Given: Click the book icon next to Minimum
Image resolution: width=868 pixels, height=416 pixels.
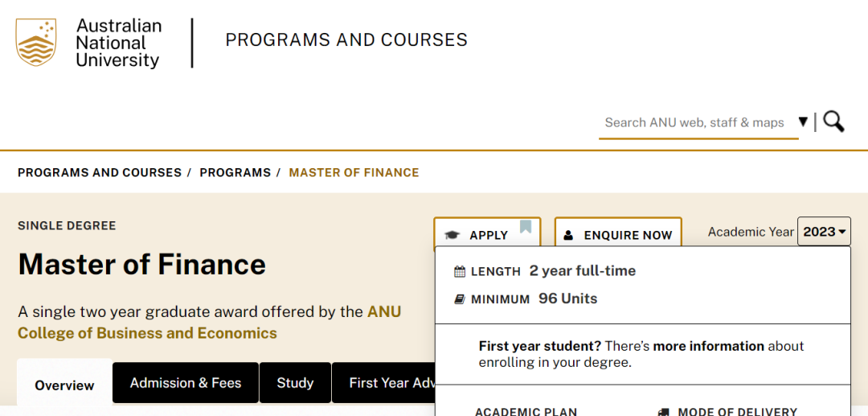Looking at the screenshot, I should 460,299.
